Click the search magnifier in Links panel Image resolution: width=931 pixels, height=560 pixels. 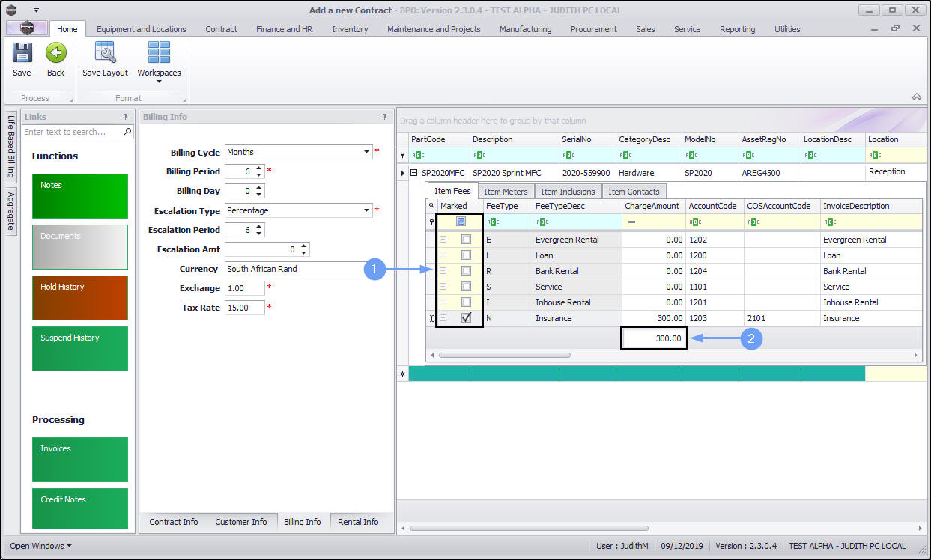coord(127,132)
